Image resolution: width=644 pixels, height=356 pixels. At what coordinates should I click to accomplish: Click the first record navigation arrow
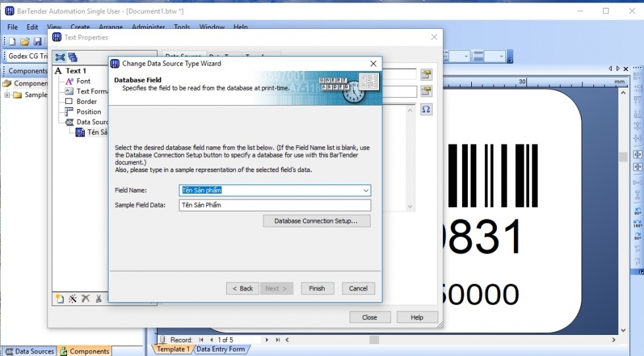201,340
